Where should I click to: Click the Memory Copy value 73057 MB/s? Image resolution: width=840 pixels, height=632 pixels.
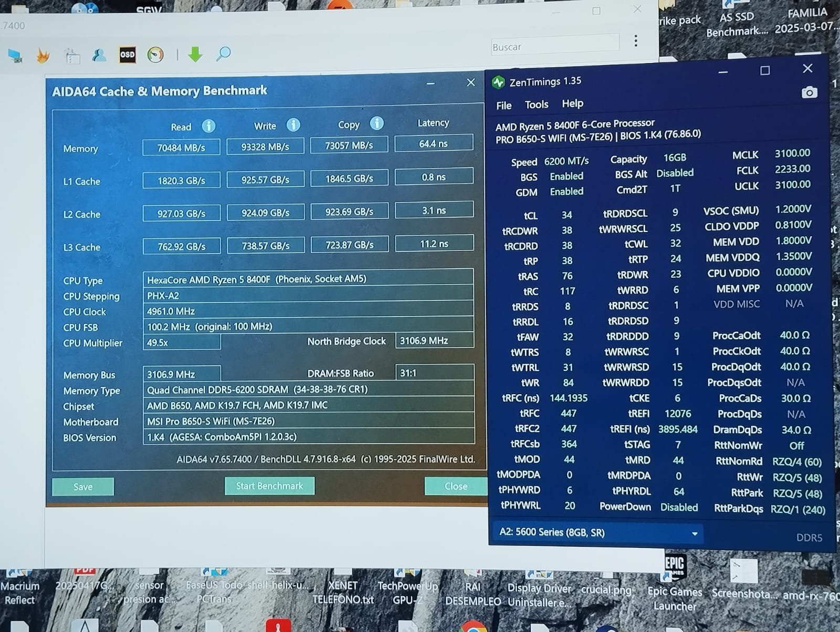coord(349,145)
